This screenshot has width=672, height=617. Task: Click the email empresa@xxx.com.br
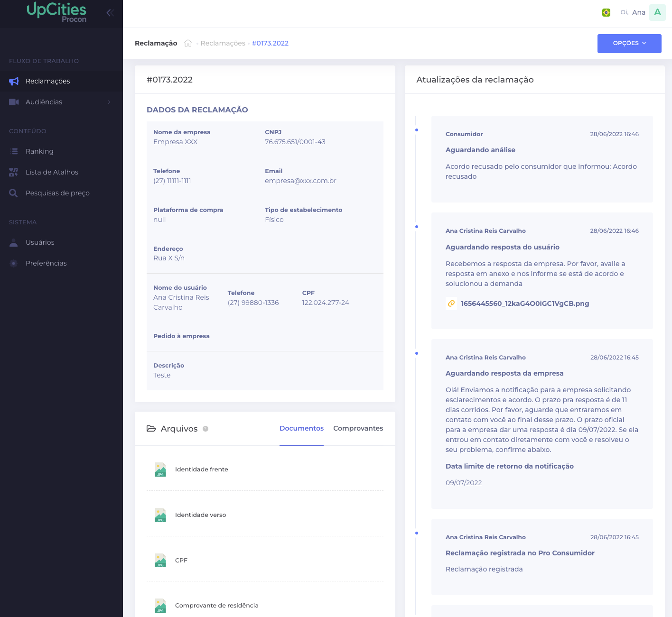300,181
